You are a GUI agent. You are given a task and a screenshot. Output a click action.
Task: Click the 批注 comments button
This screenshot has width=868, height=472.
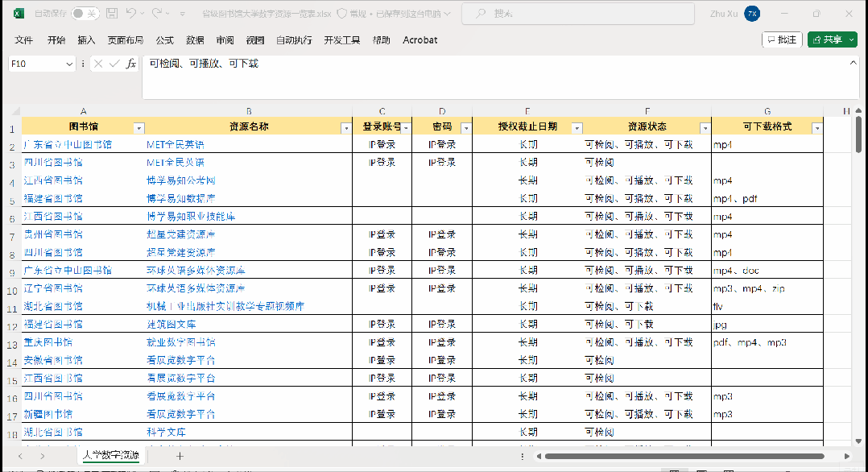click(x=782, y=39)
